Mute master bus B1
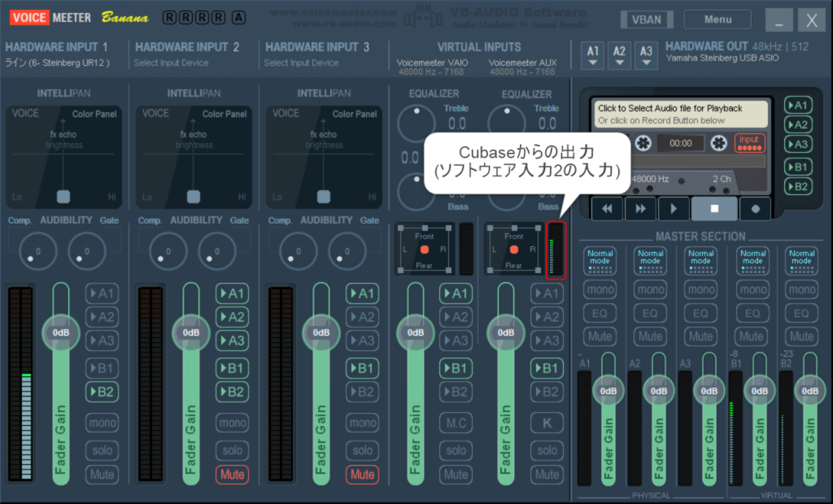 pos(751,337)
